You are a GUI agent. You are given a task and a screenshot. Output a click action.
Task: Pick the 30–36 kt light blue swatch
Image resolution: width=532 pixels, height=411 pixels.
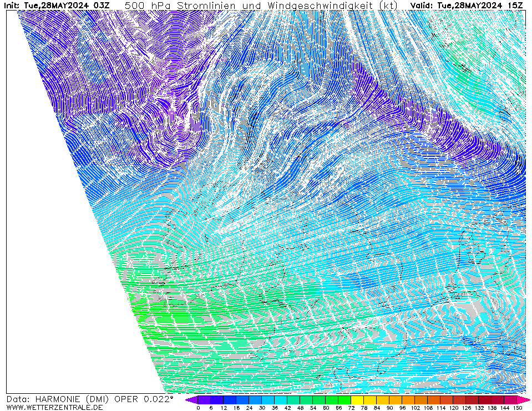pos(268,400)
